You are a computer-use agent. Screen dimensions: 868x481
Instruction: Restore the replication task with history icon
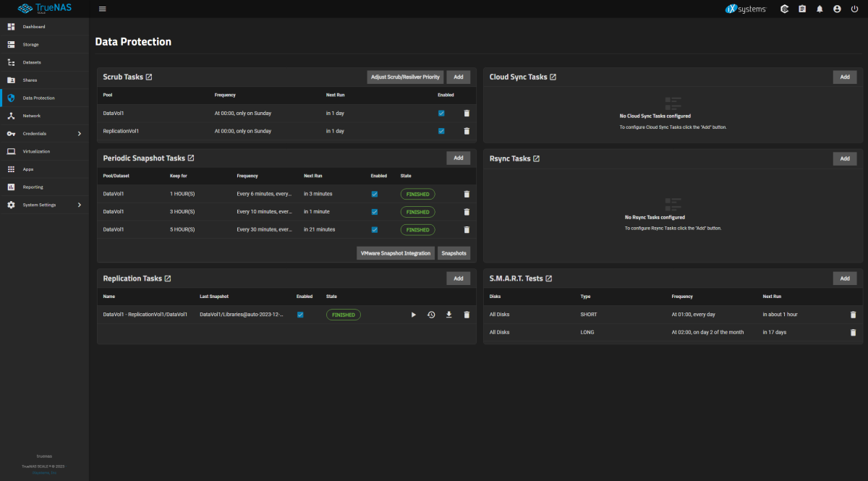[431, 315]
